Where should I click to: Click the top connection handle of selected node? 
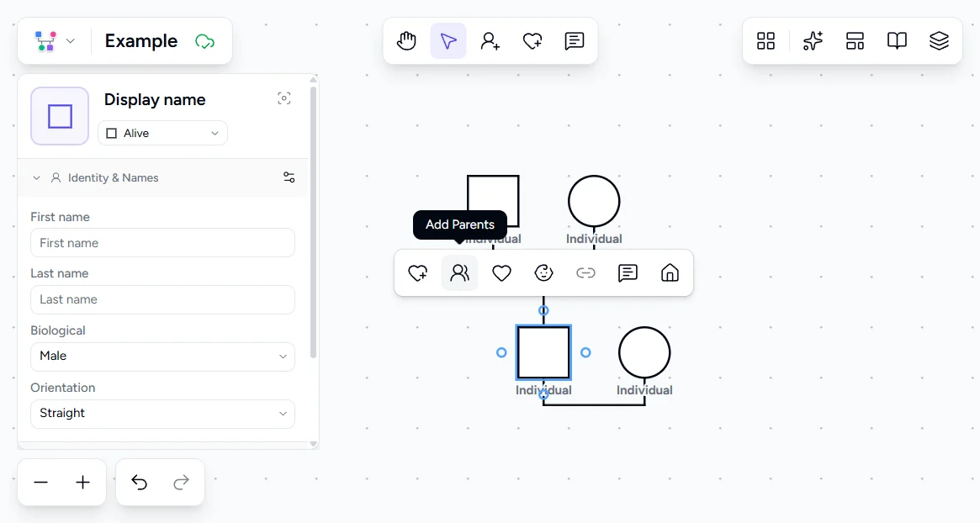coord(543,310)
